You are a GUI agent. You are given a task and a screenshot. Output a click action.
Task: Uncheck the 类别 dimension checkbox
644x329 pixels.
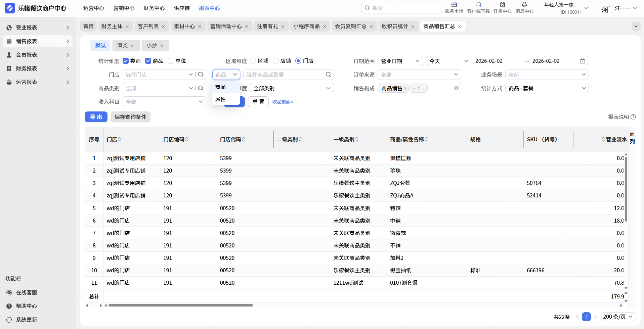coord(126,61)
